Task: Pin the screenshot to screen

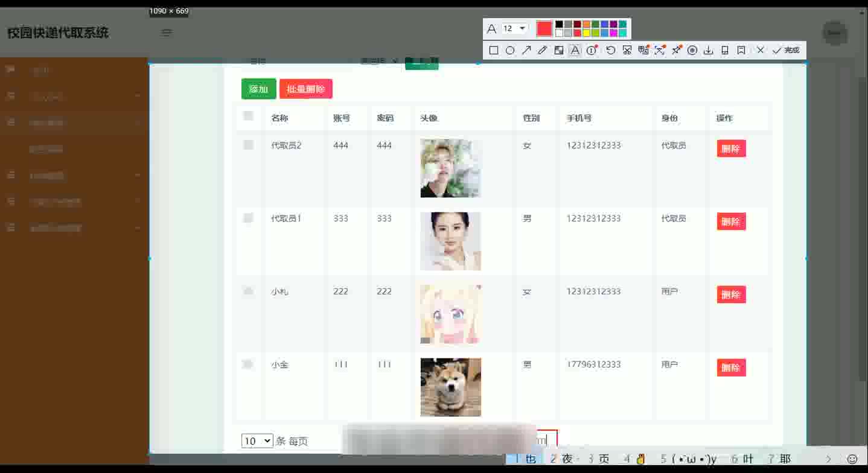Action: [677, 51]
